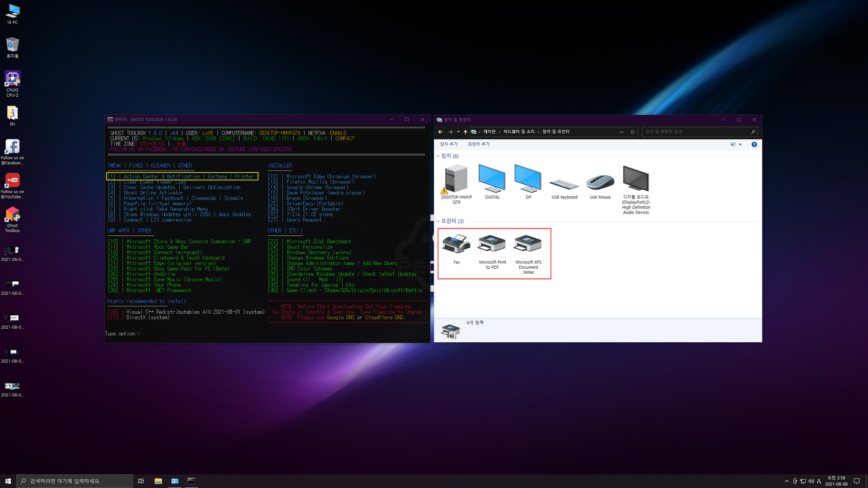Click the view mode button in command bar
This screenshot has width=868, height=488.
click(x=733, y=144)
